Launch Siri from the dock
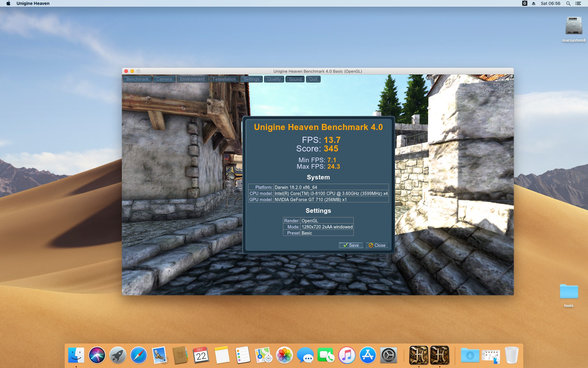Image resolution: width=588 pixels, height=368 pixels. [97, 355]
